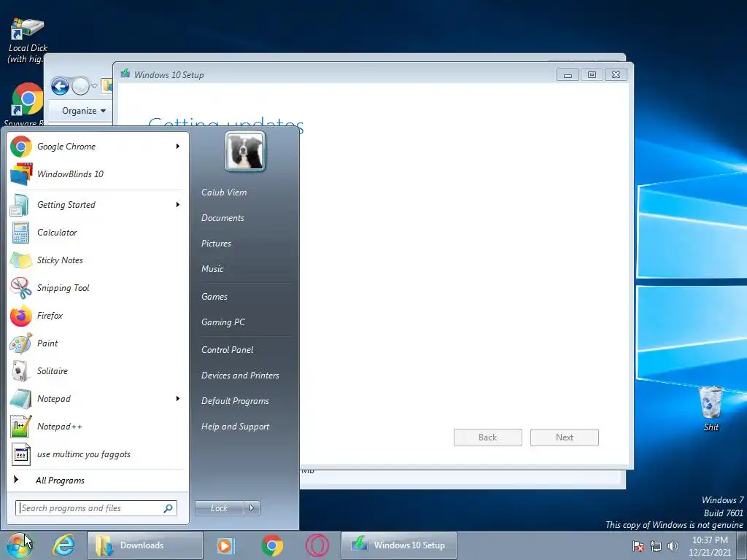Open Games from the Start menu
The height and width of the screenshot is (560, 747).
pos(214,297)
